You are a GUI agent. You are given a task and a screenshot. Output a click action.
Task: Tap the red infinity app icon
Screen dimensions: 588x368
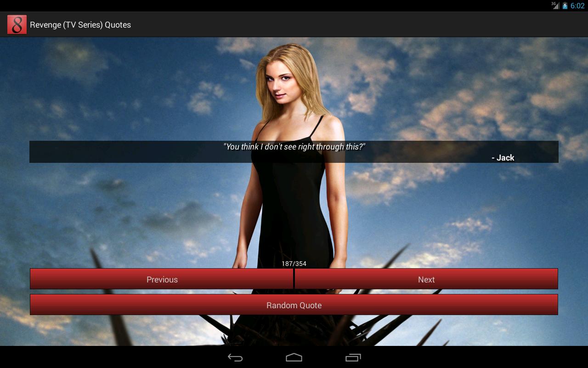tap(17, 24)
